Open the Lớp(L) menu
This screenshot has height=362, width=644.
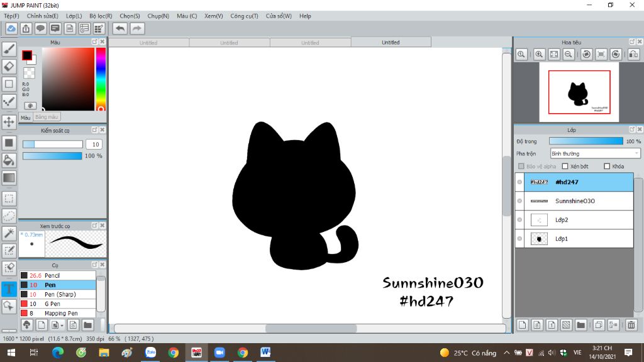(x=74, y=16)
